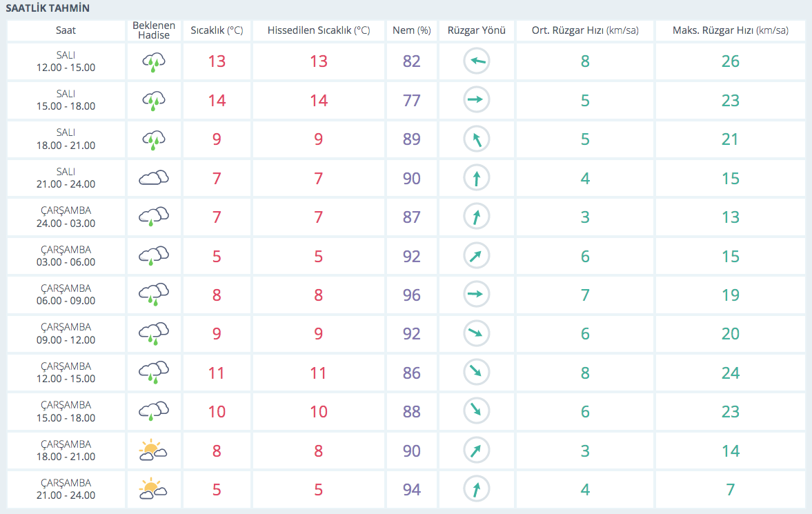This screenshot has height=514, width=812.
Task: Click the Maks. Rüzgar Hızı column header
Action: [x=730, y=30]
